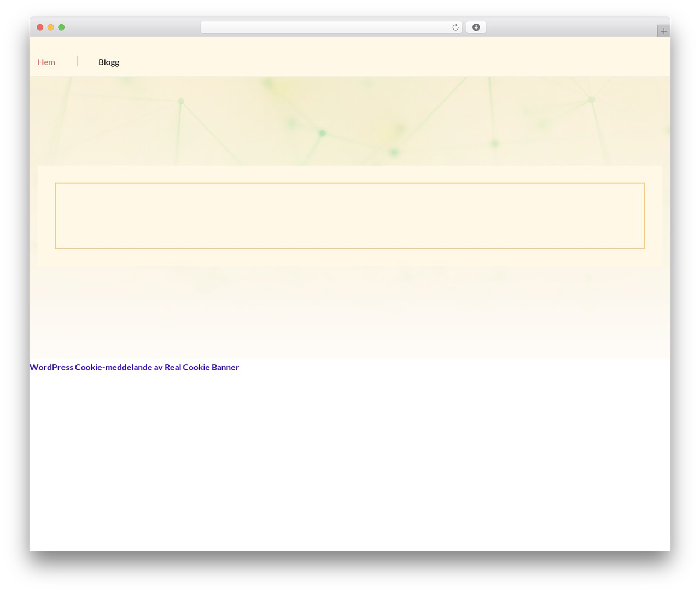
Task: Maximize the window using the green button
Action: (61, 27)
